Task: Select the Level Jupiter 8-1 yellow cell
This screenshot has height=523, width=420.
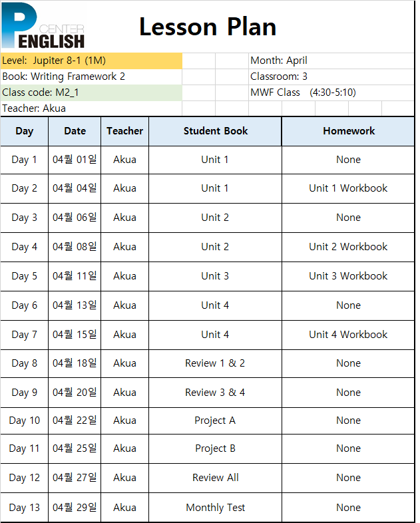Action: coord(91,61)
